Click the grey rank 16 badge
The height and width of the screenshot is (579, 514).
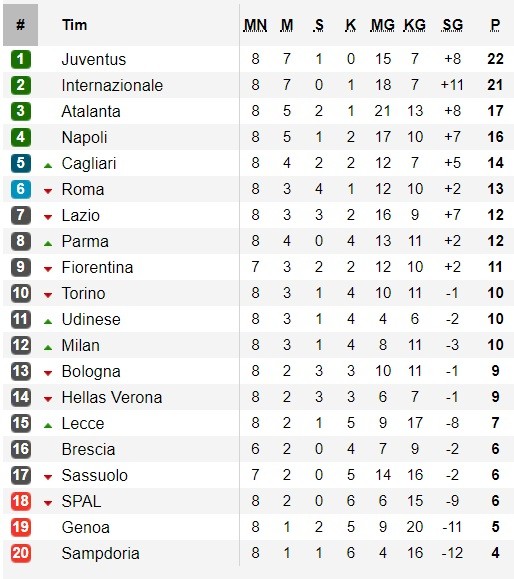pos(21,449)
